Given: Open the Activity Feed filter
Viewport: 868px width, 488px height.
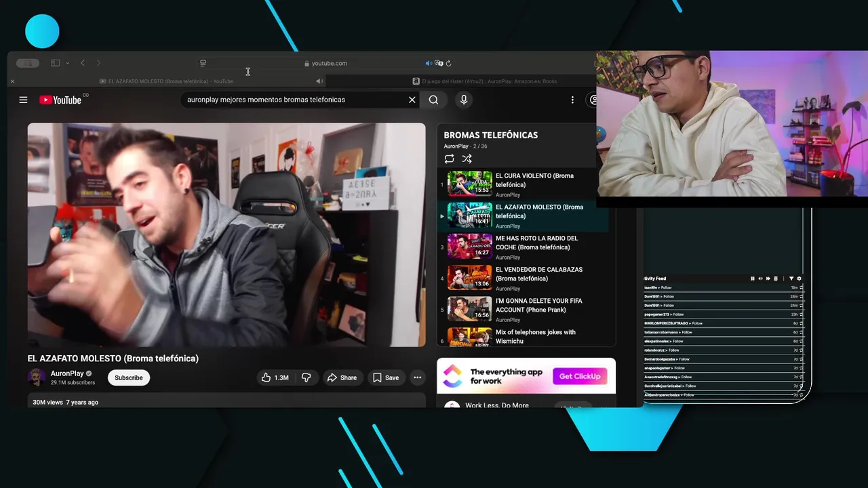Looking at the screenshot, I should [x=791, y=279].
